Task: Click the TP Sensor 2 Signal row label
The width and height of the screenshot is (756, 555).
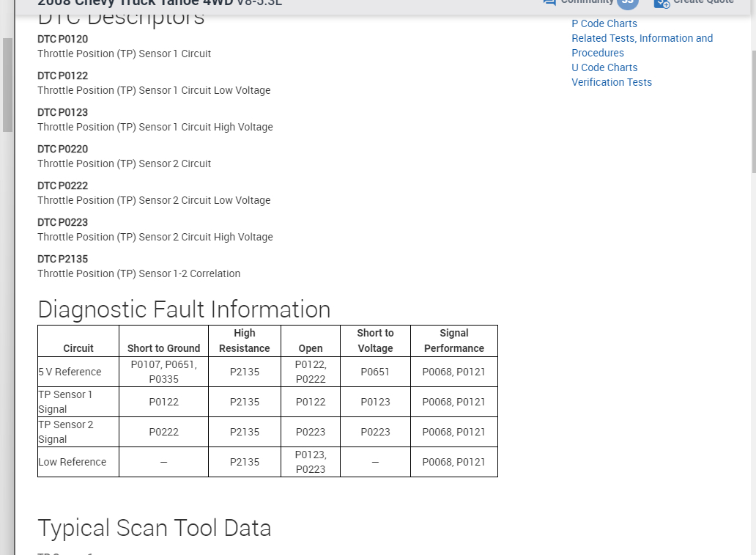Action: point(66,432)
